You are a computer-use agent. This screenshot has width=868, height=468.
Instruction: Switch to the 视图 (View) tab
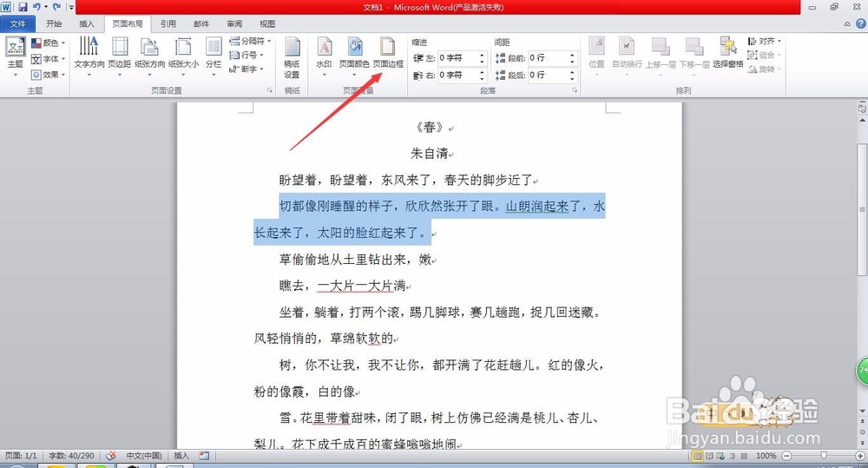click(x=267, y=23)
